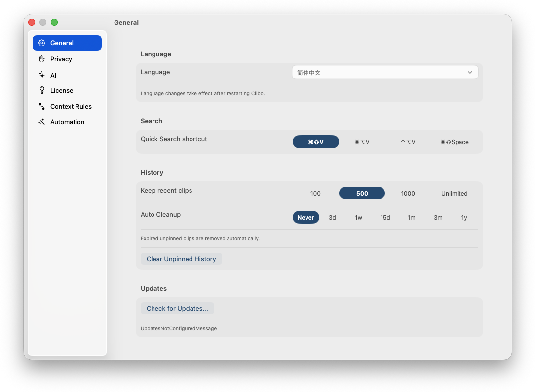535x392 pixels.
Task: Click the 'Auto Cleanup' label
Action: pos(161,215)
